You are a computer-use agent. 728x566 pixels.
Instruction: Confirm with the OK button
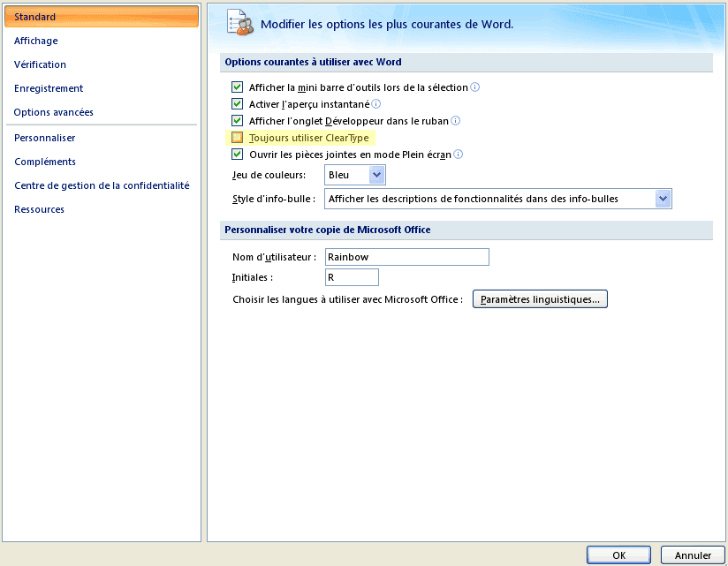(618, 555)
